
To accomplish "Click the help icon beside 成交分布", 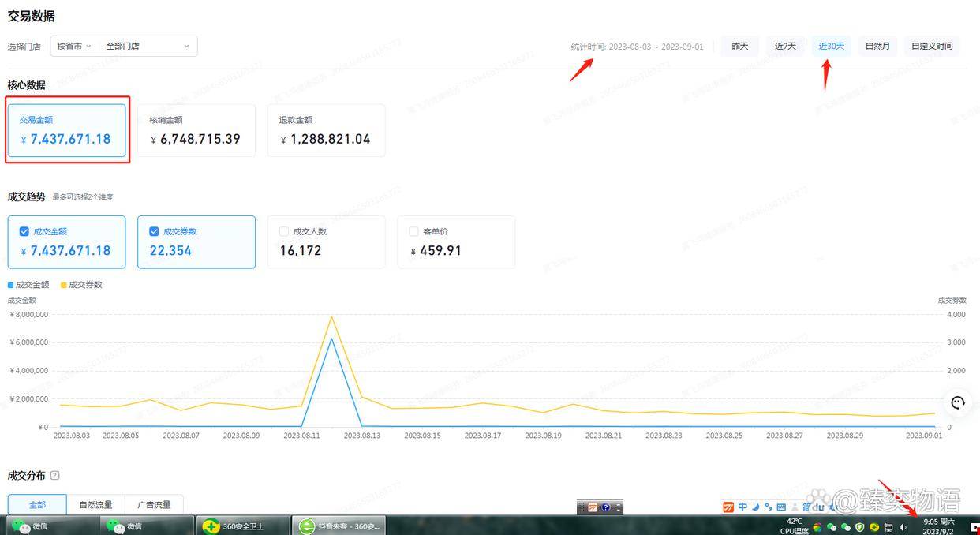I will pyautogui.click(x=55, y=476).
